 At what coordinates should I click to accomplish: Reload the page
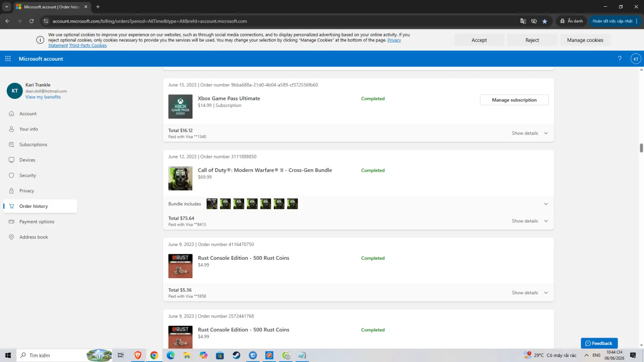31,21
